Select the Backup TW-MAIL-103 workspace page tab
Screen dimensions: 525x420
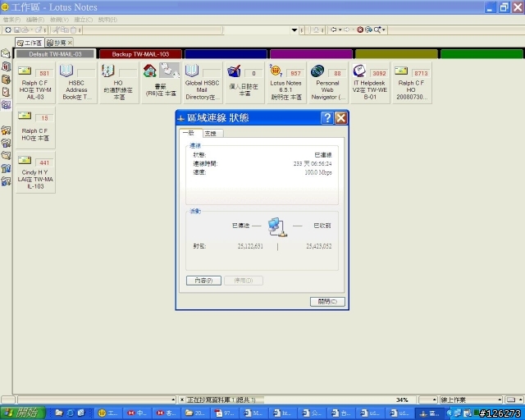(x=140, y=54)
